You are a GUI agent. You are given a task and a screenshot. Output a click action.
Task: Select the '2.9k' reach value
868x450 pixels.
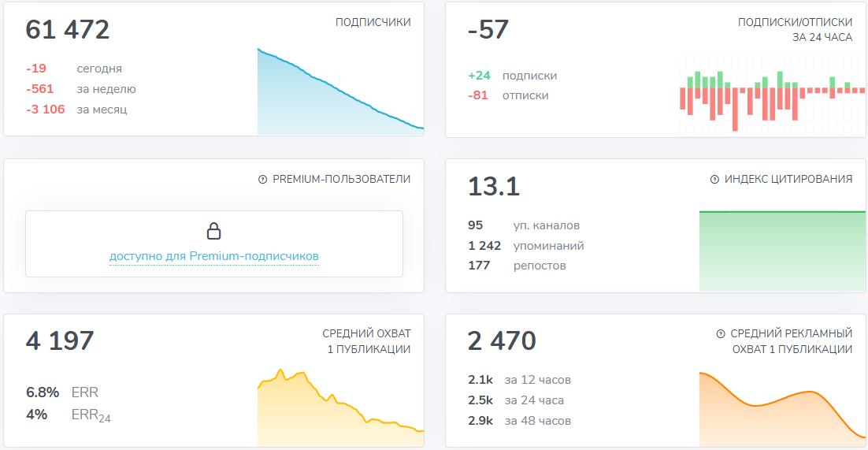(480, 421)
